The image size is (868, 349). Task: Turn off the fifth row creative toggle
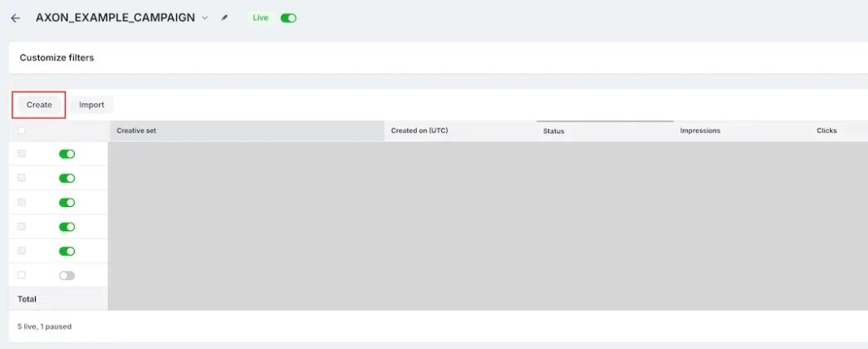(x=67, y=252)
